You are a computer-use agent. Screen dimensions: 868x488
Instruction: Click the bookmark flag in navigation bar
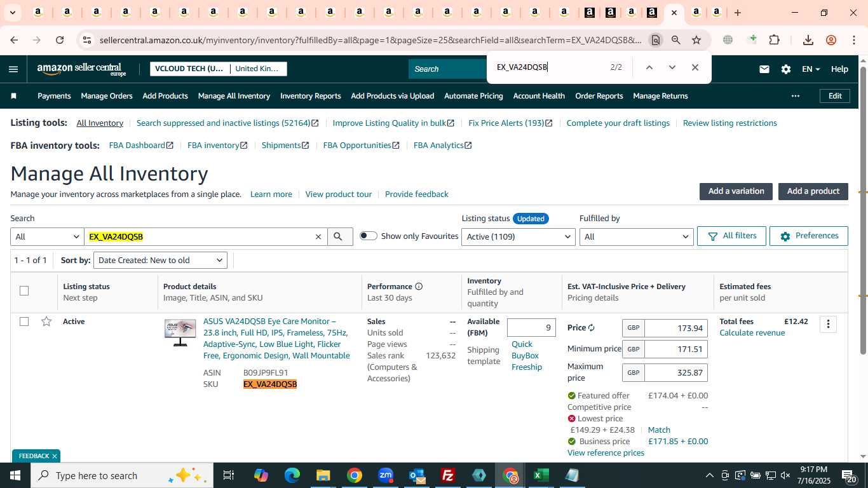tap(13, 96)
